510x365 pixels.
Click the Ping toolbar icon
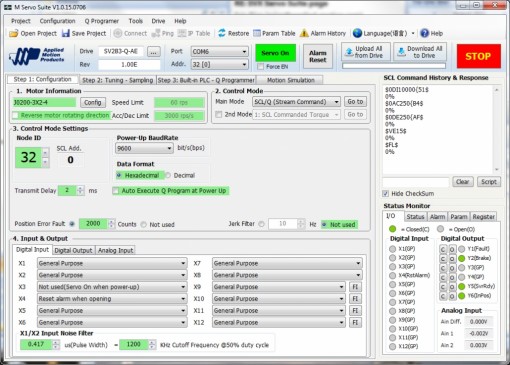[156, 33]
